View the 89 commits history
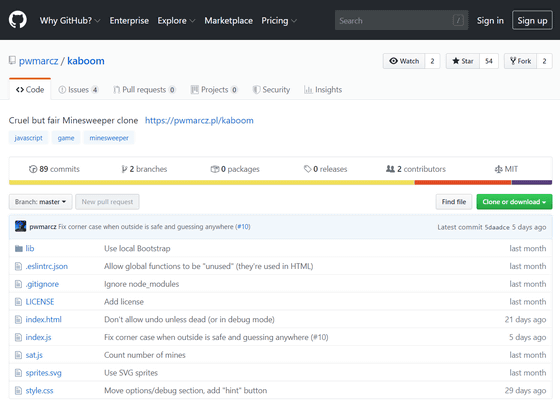This screenshot has height=407, width=560. [x=54, y=169]
